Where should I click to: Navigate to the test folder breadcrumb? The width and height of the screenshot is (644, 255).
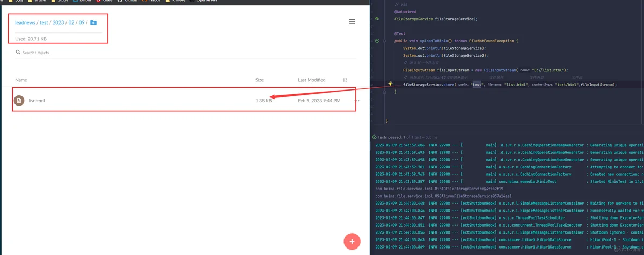pyautogui.click(x=44, y=22)
